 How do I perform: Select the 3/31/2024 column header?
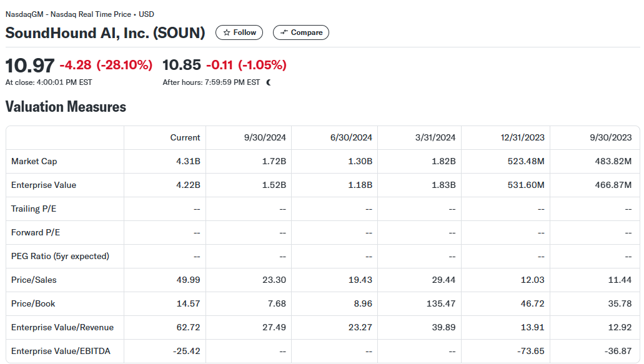pos(435,137)
